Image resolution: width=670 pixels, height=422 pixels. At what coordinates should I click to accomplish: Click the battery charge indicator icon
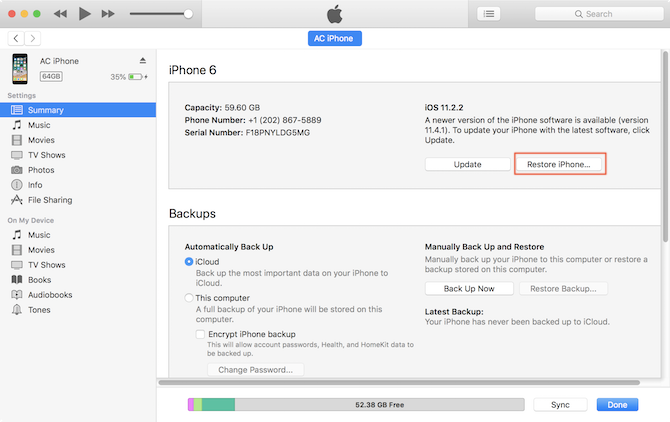tap(138, 77)
